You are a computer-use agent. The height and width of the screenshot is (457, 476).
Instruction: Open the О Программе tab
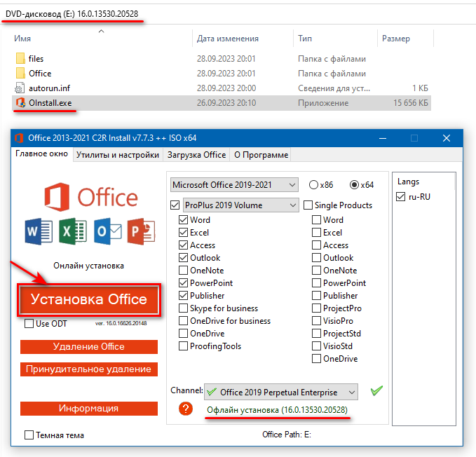click(261, 155)
